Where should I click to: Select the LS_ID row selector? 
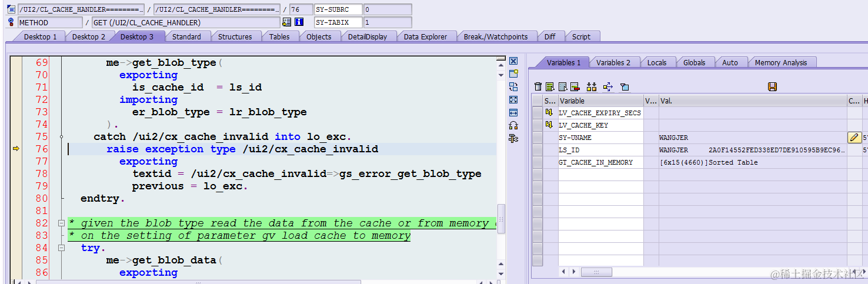[x=538, y=150]
